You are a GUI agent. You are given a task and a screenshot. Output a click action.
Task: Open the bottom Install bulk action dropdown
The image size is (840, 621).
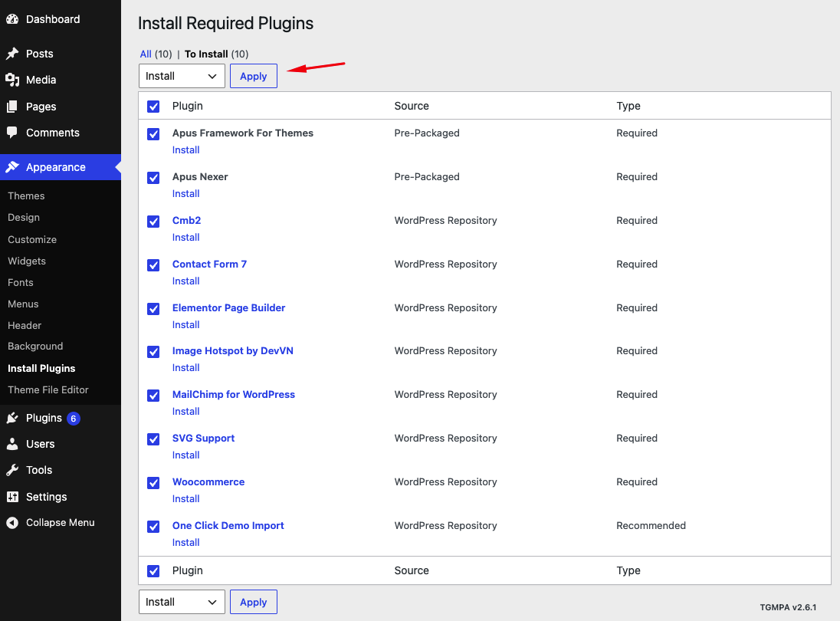click(x=182, y=602)
